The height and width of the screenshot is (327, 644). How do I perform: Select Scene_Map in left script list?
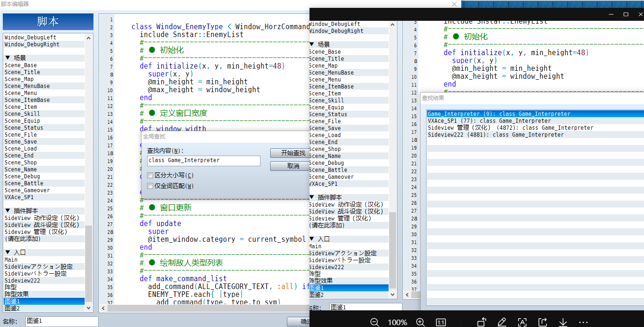point(44,79)
